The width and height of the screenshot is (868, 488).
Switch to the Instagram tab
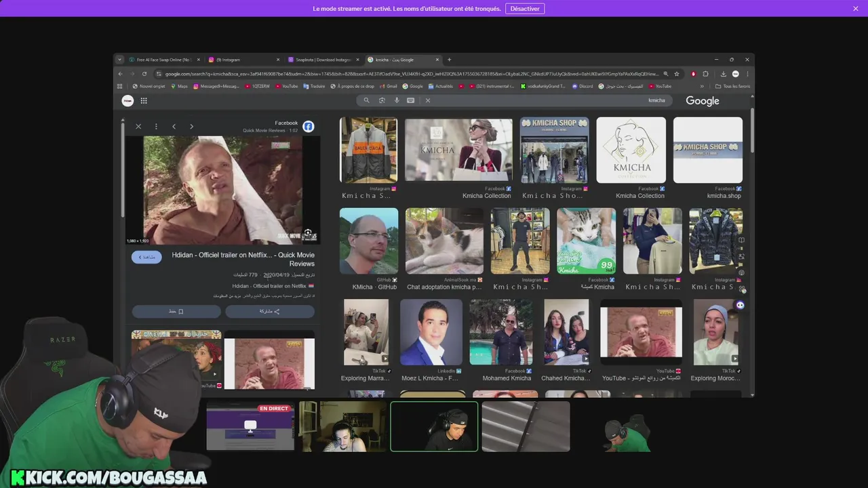(x=244, y=60)
